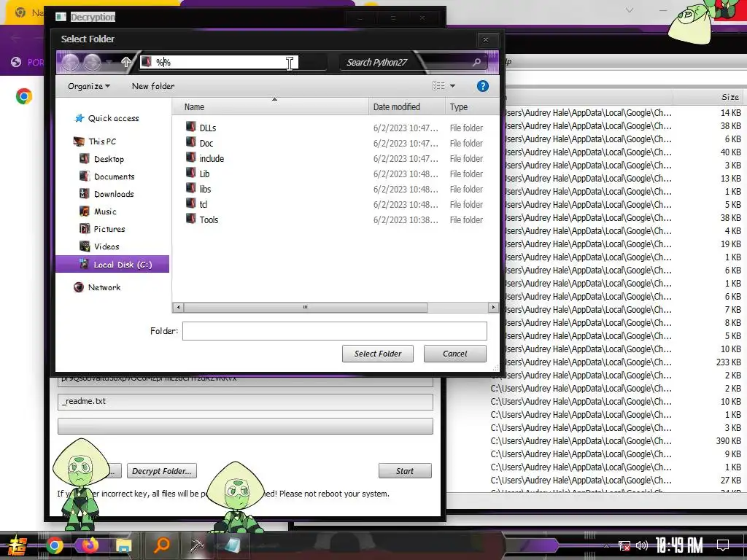Open the notification center icon in taskbar
This screenshot has width=747, height=560.
coord(723,545)
